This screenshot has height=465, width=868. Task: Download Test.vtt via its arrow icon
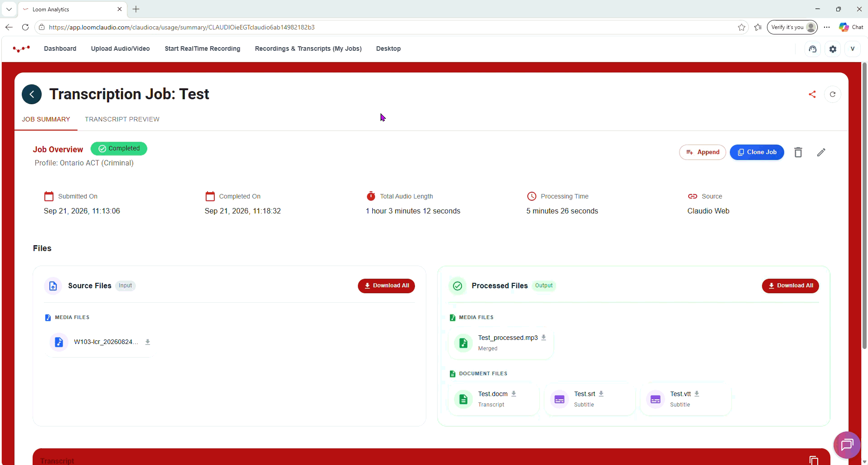pyautogui.click(x=697, y=394)
